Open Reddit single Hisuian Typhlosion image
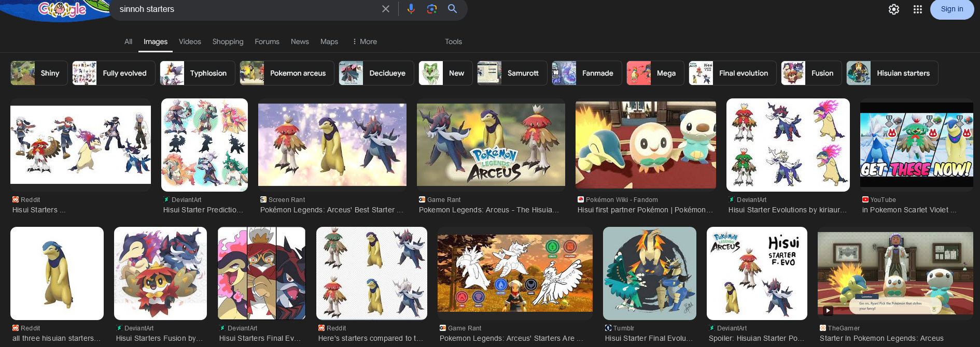The width and height of the screenshot is (980, 347). coord(57,273)
